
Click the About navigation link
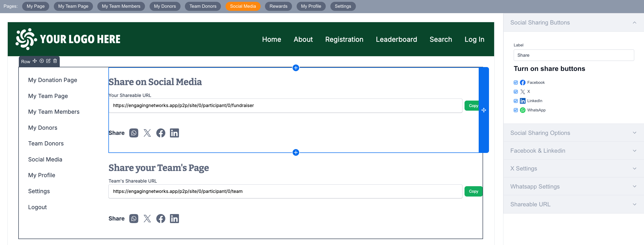[x=303, y=39]
